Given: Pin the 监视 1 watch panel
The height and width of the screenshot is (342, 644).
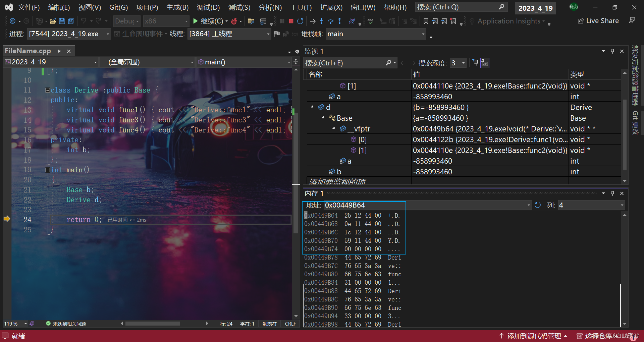Looking at the screenshot, I should pos(612,51).
